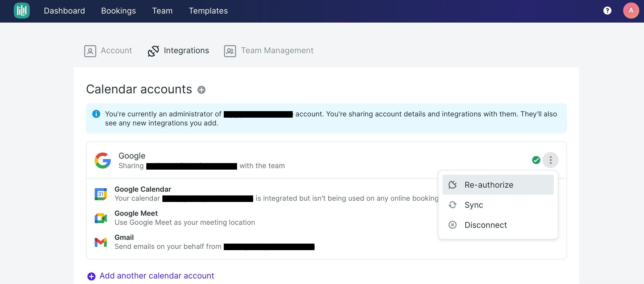Click the blue info icon

click(96, 114)
